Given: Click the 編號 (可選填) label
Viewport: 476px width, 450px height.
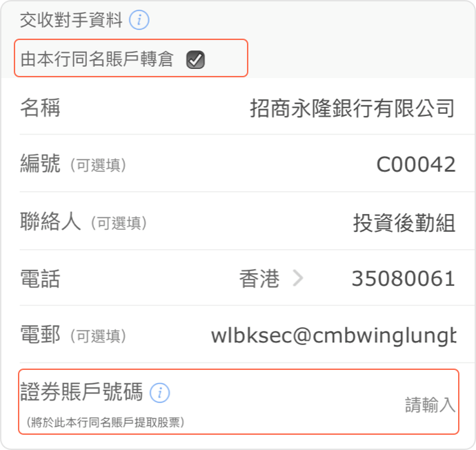Looking at the screenshot, I should point(73,164).
